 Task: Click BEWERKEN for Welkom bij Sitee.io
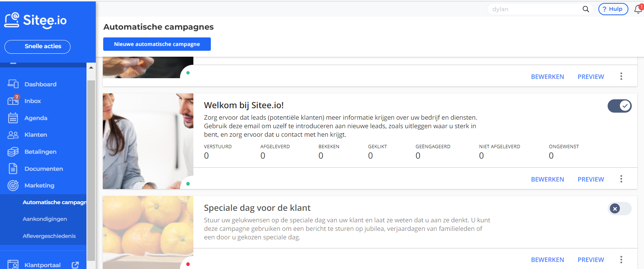tap(547, 179)
